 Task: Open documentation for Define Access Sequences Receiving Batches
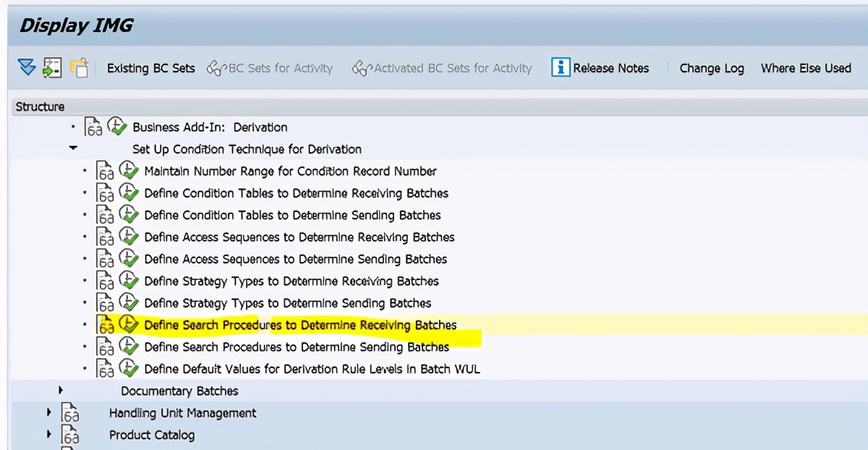tap(104, 237)
